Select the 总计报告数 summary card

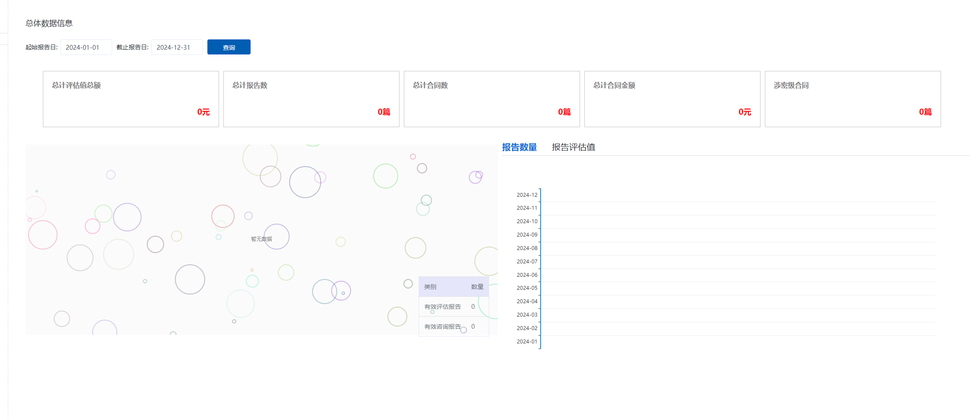311,99
